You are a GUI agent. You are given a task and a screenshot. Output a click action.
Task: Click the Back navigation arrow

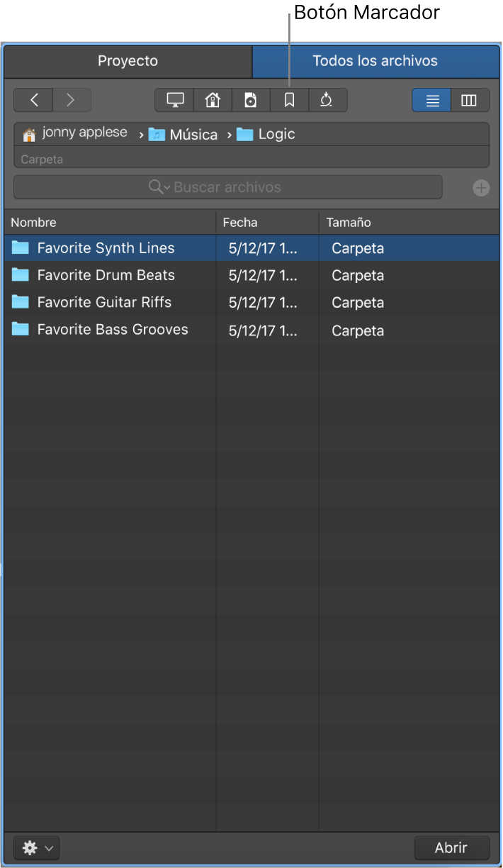click(x=33, y=100)
